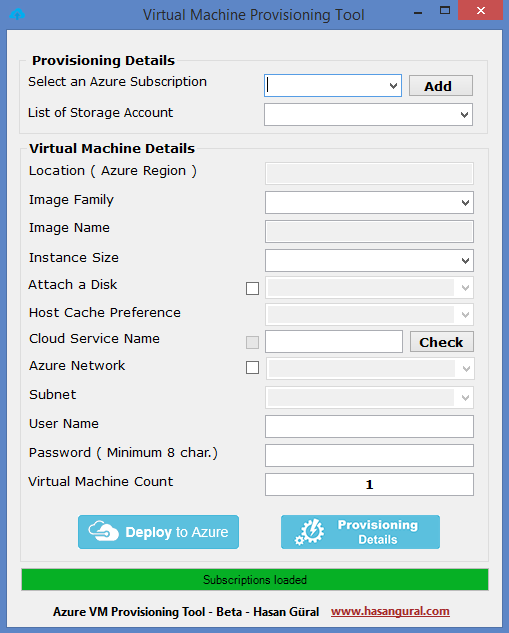509x633 pixels.
Task: Minimize the Virtual Machine Provisioning Tool window
Action: pos(418,13)
